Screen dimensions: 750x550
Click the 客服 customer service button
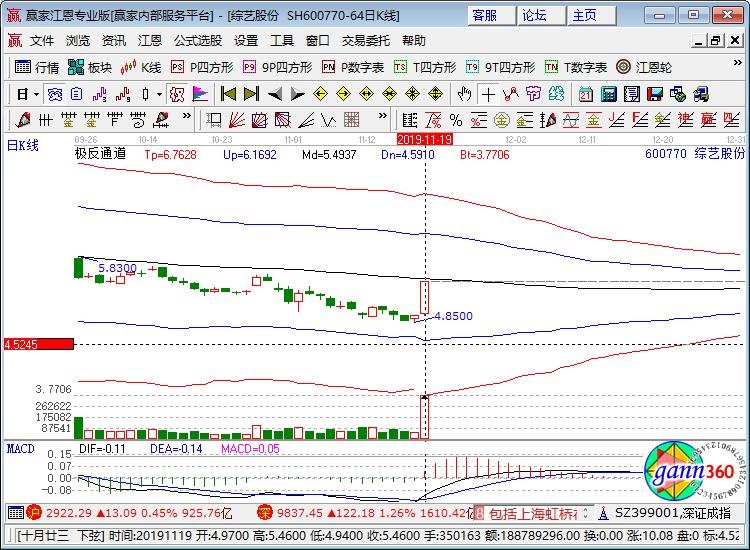(x=491, y=16)
